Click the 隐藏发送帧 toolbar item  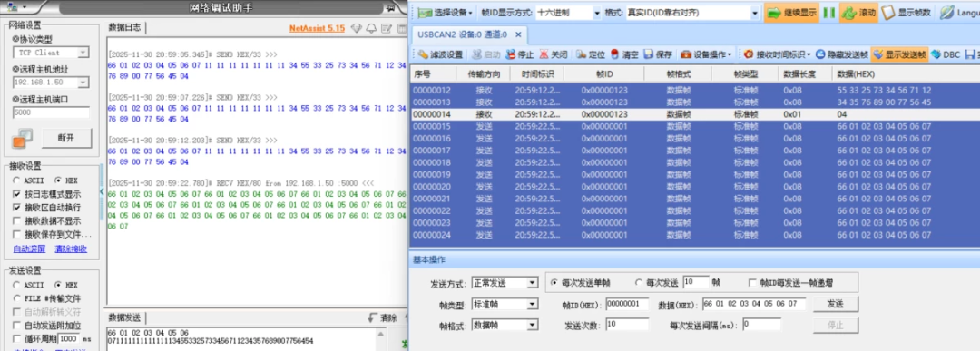tap(841, 54)
